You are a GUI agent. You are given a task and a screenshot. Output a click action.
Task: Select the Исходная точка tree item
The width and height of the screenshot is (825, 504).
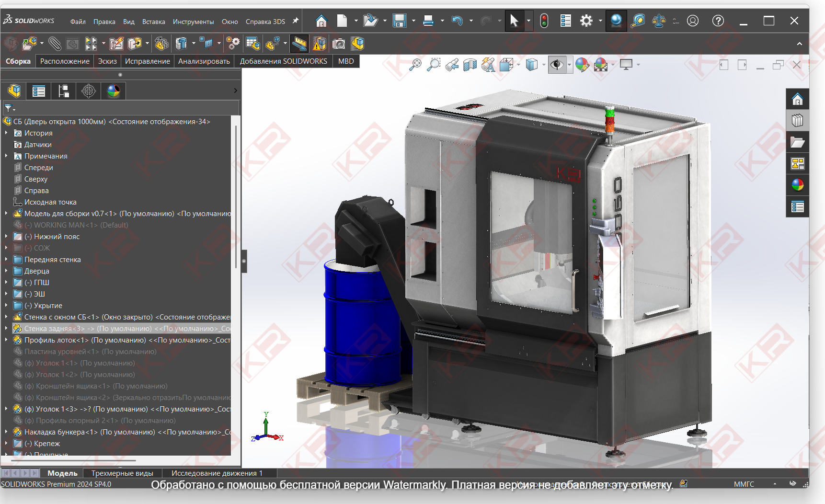(x=50, y=202)
